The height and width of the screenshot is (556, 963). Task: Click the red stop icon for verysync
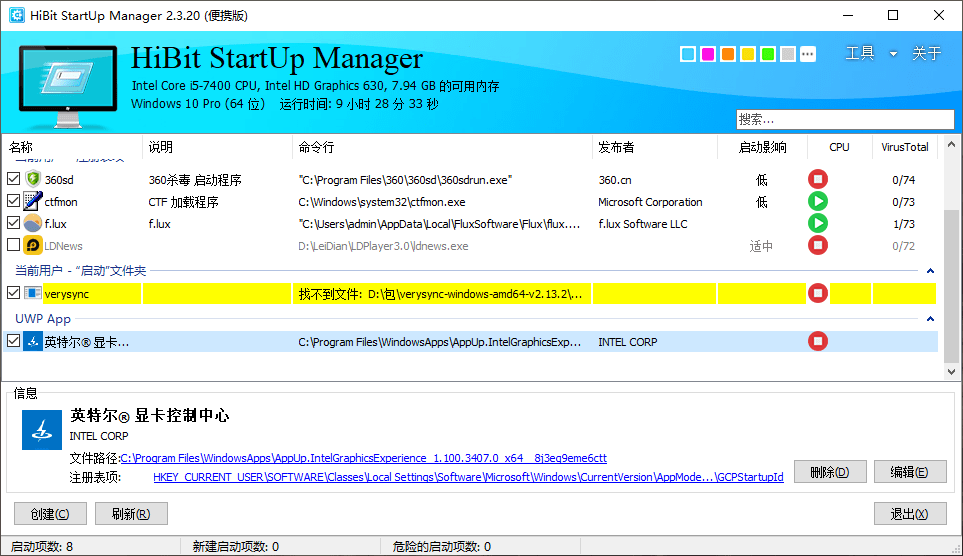pos(817,293)
